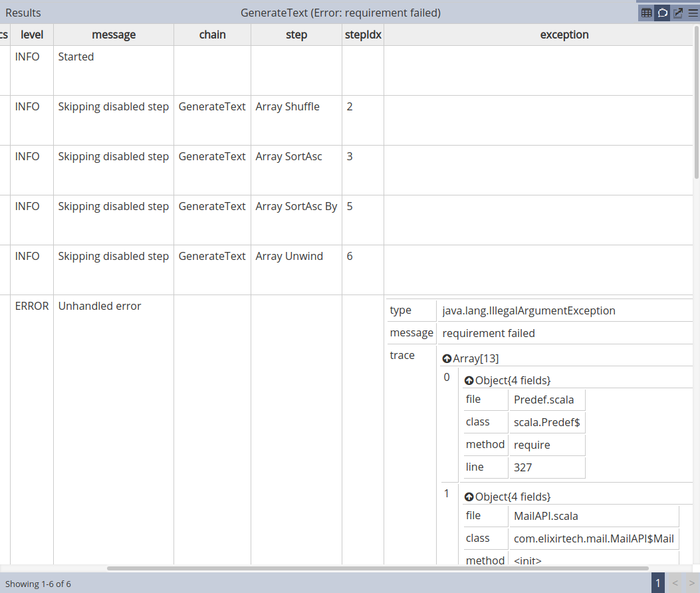Click the previous page arrow

pos(675,583)
